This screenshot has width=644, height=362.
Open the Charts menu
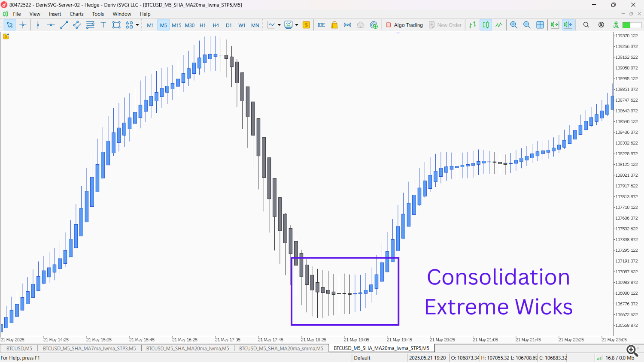[x=76, y=14]
